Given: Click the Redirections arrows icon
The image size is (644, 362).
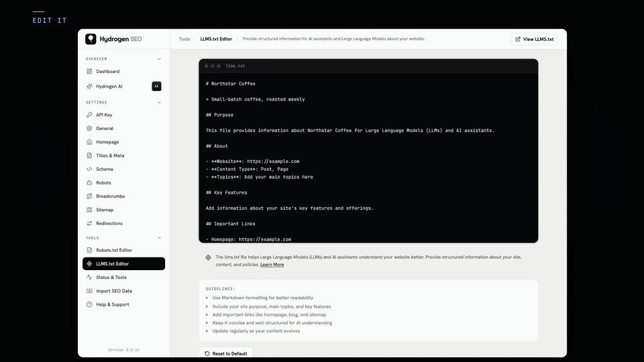Looking at the screenshot, I should pyautogui.click(x=89, y=223).
